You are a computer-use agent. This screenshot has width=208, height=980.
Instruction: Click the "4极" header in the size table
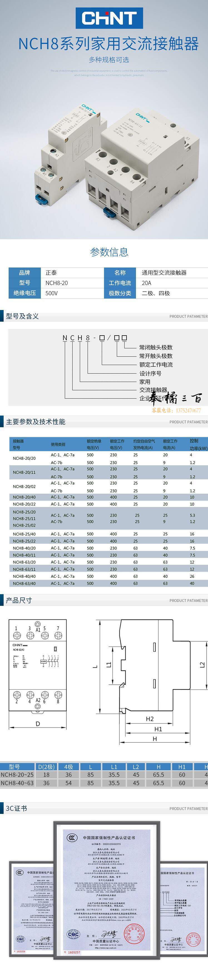pos(69,767)
